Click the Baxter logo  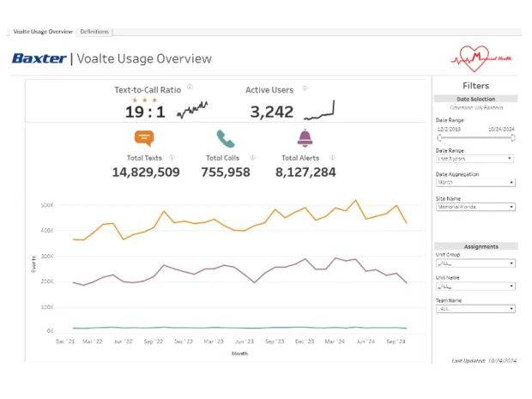pyautogui.click(x=39, y=58)
